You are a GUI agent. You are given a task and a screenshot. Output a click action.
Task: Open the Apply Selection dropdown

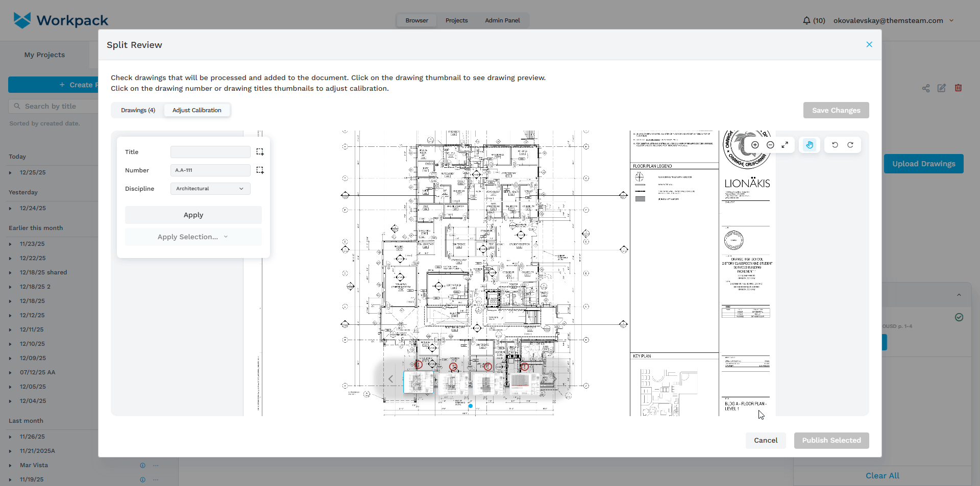click(x=193, y=237)
